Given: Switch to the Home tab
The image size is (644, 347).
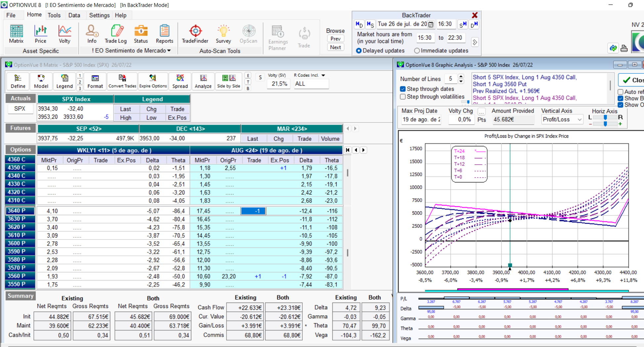Looking at the screenshot, I should (x=34, y=15).
